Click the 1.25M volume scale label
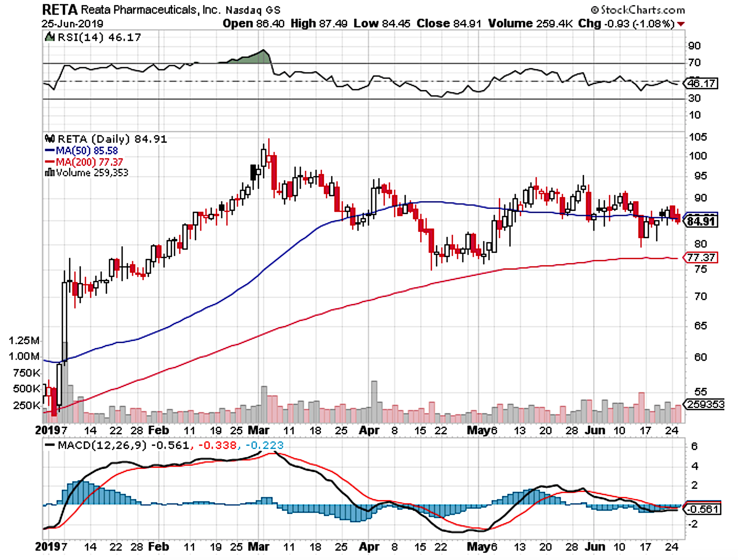The width and height of the screenshot is (738, 560). pyautogui.click(x=24, y=340)
